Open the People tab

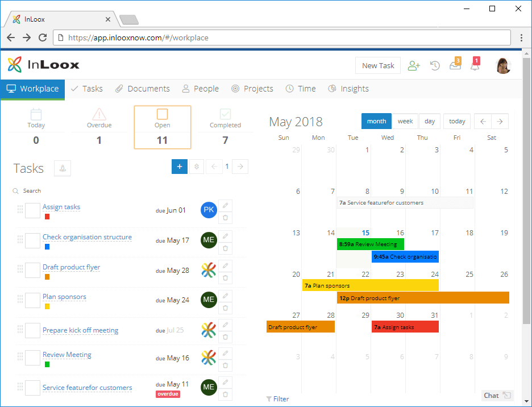(201, 89)
